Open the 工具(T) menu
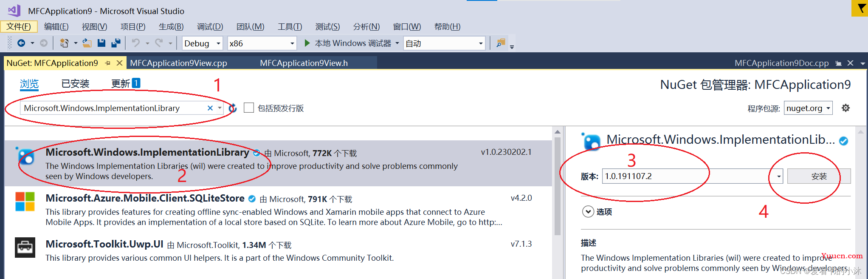This screenshot has height=279, width=868. click(290, 26)
